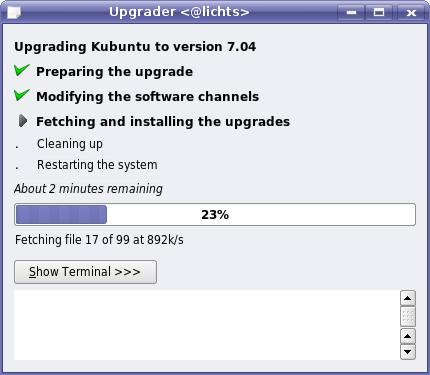Click the topmost scroll up arrow
430x375 pixels.
(x=408, y=298)
